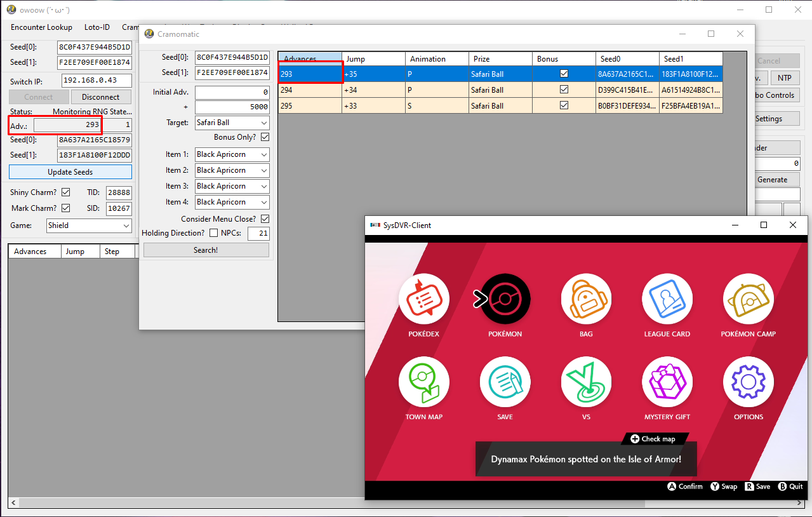Open the Pokémon Camp icon
812x517 pixels.
pyautogui.click(x=749, y=299)
